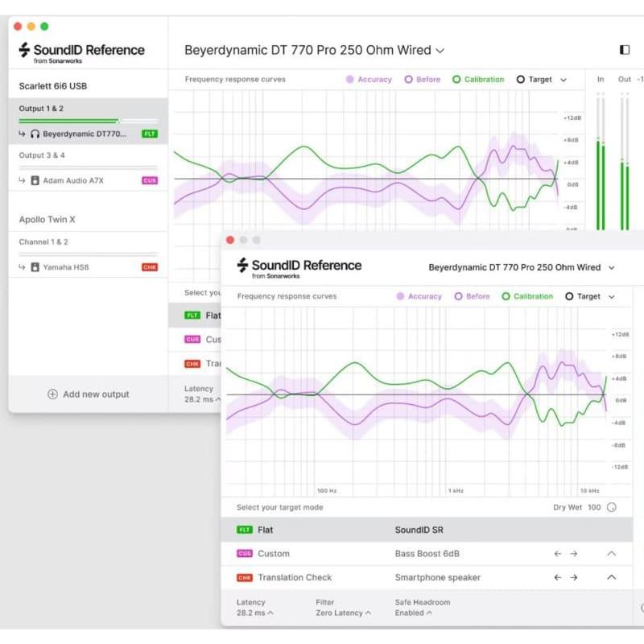The width and height of the screenshot is (644, 644).
Task: Click the FLT badge in back window target list
Action: click(x=192, y=315)
